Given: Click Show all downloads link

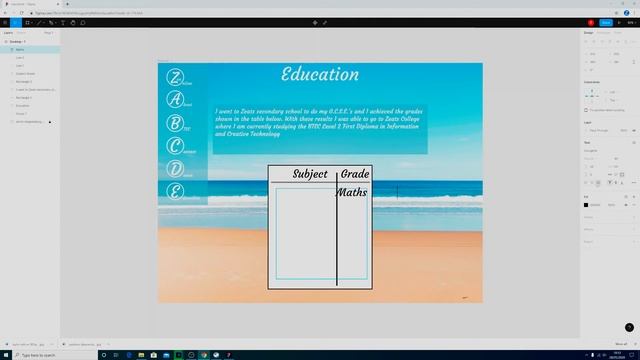Looking at the screenshot, I should pyautogui.click(x=621, y=344).
